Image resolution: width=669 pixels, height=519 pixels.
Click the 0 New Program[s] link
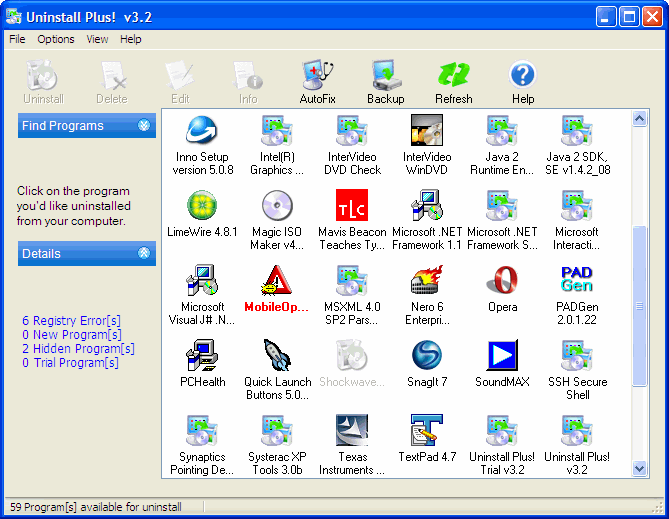pos(72,334)
